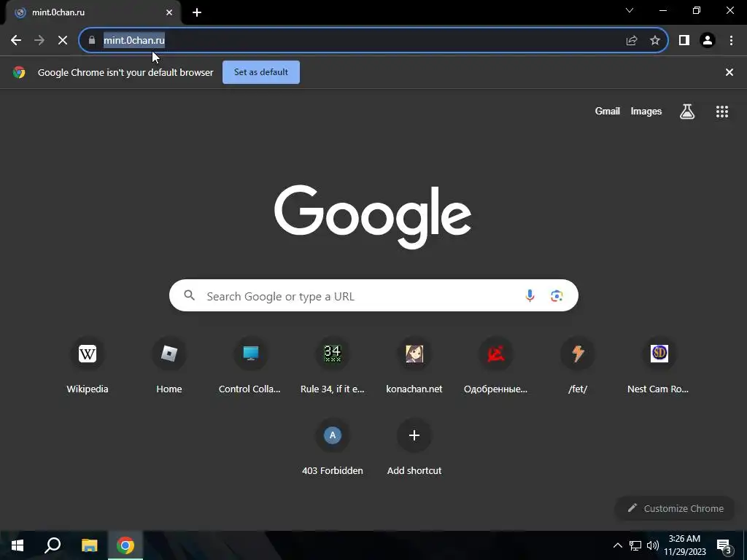This screenshot has width=747, height=560.
Task: Click the Add shortcut tile
Action: coord(414,448)
